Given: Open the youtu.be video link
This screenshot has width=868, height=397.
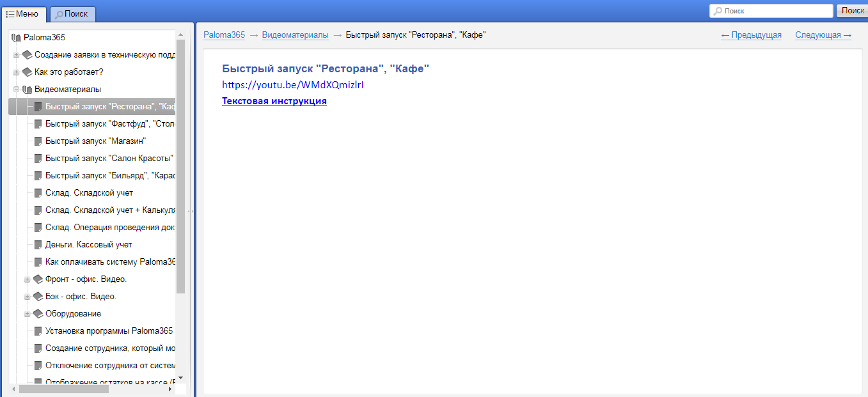Looking at the screenshot, I should click(293, 84).
